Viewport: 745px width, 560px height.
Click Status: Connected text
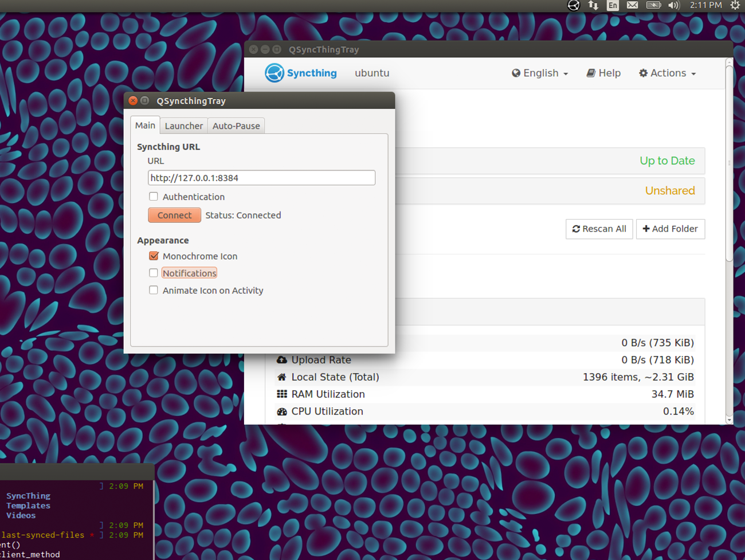(243, 216)
